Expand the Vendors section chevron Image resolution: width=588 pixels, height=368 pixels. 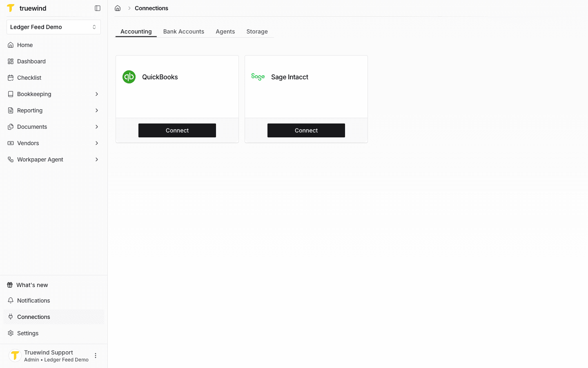[97, 143]
